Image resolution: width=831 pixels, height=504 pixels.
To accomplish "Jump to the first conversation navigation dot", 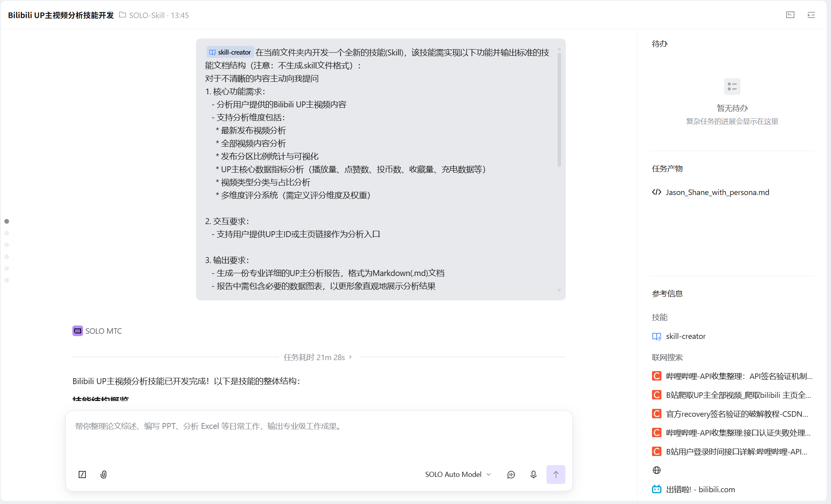I will click(x=7, y=221).
